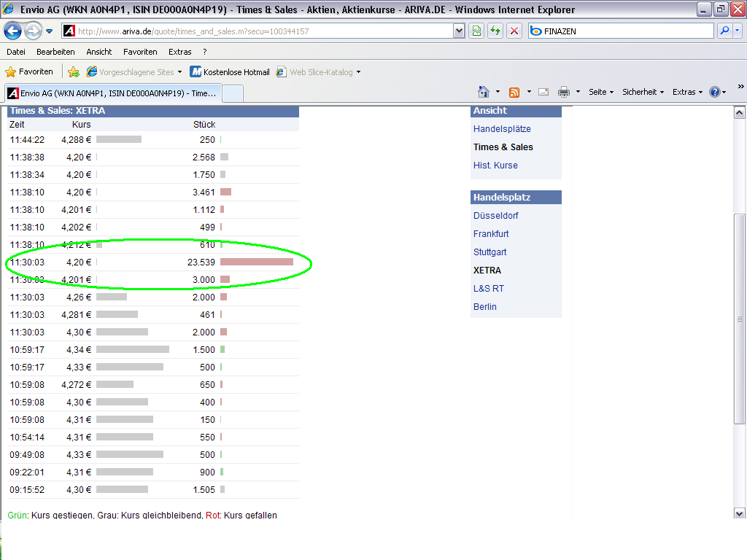Click the compatibility view icon
The height and width of the screenshot is (560, 747).
tap(477, 31)
